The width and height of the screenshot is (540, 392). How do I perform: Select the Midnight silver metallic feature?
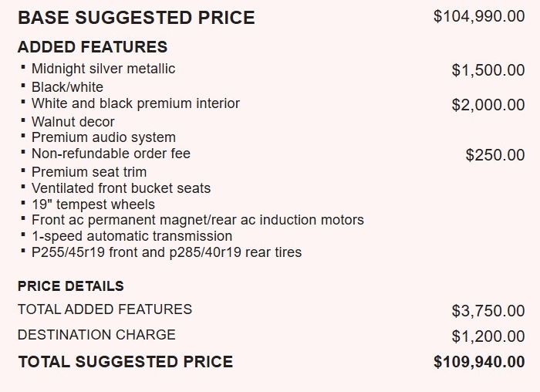[x=103, y=69]
